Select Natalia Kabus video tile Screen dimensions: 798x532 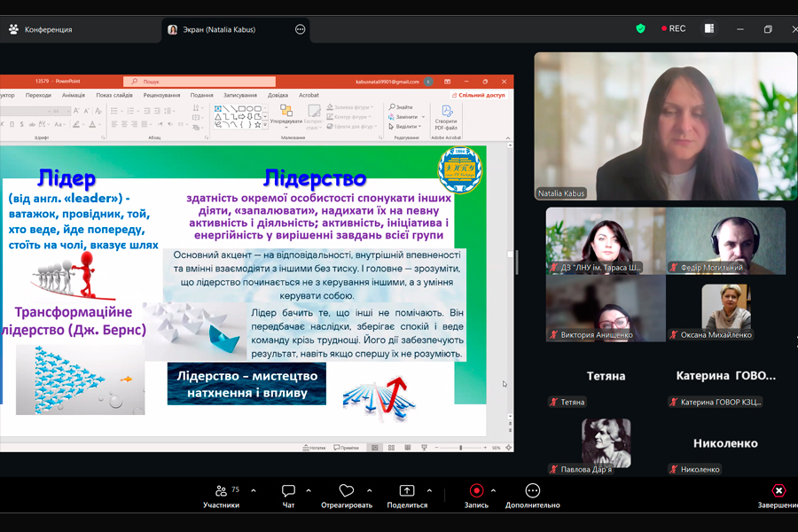click(666, 126)
